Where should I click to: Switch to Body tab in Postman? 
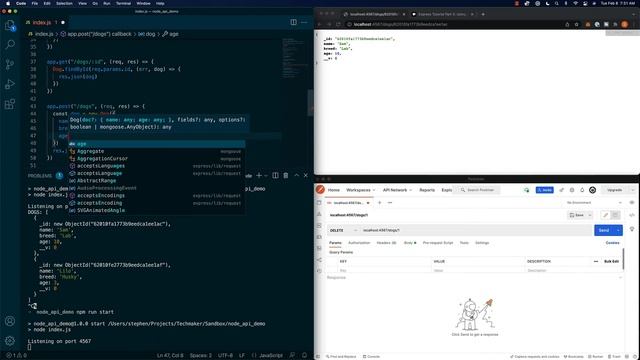click(x=410, y=243)
